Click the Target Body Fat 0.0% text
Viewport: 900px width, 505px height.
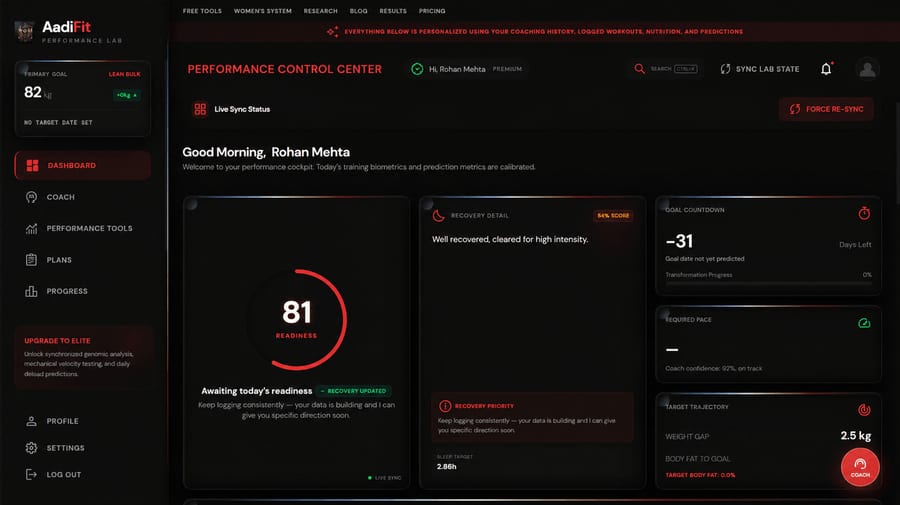tap(700, 475)
